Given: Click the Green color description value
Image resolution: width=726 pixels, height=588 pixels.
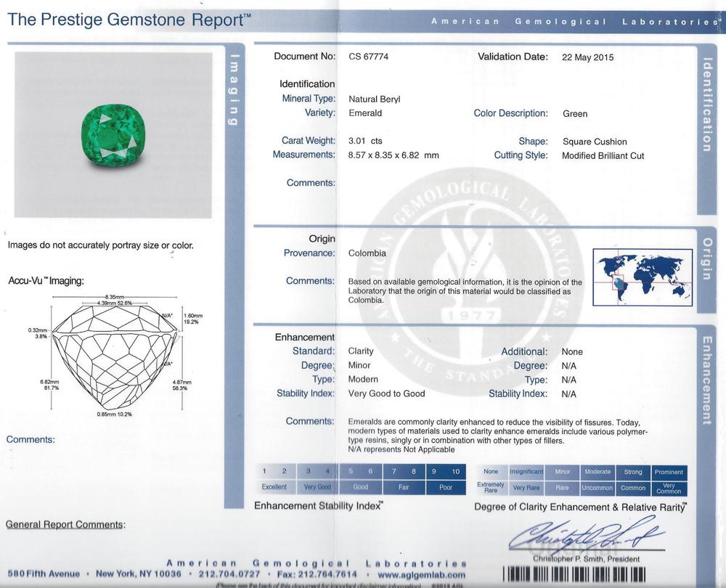Looking at the screenshot, I should [x=575, y=114].
